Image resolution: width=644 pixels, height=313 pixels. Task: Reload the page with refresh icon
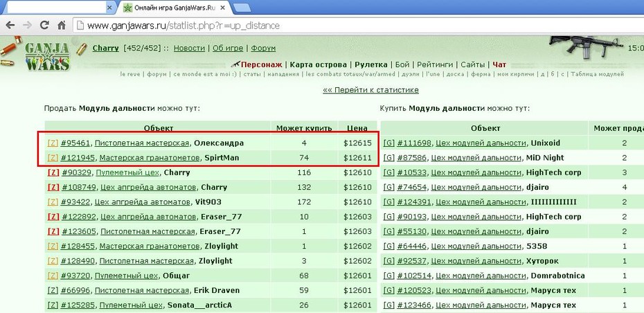pos(44,25)
